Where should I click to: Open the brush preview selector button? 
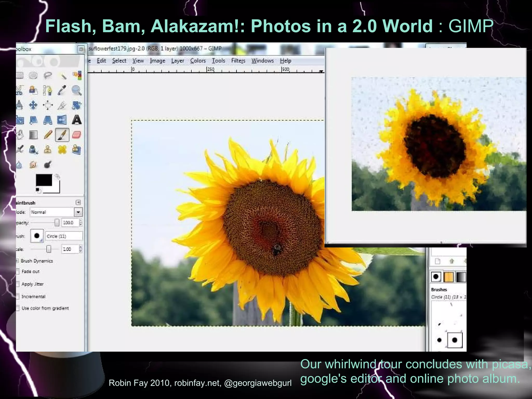pos(37,236)
